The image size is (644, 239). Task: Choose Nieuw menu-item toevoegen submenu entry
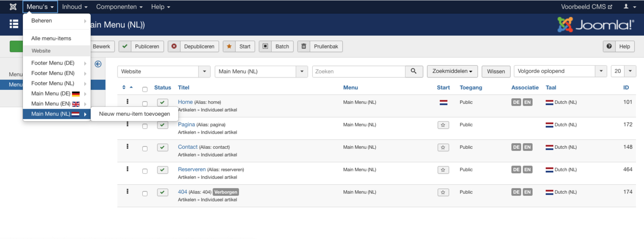(x=134, y=114)
